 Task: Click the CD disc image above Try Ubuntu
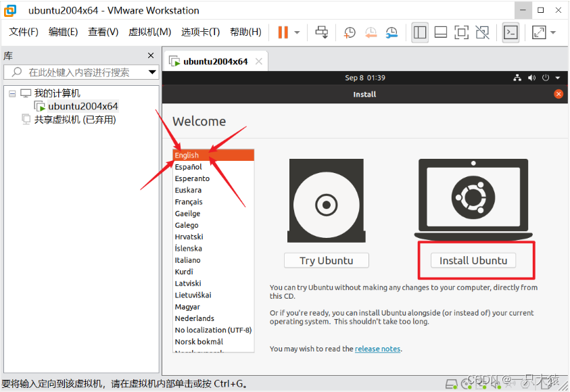[x=327, y=201]
